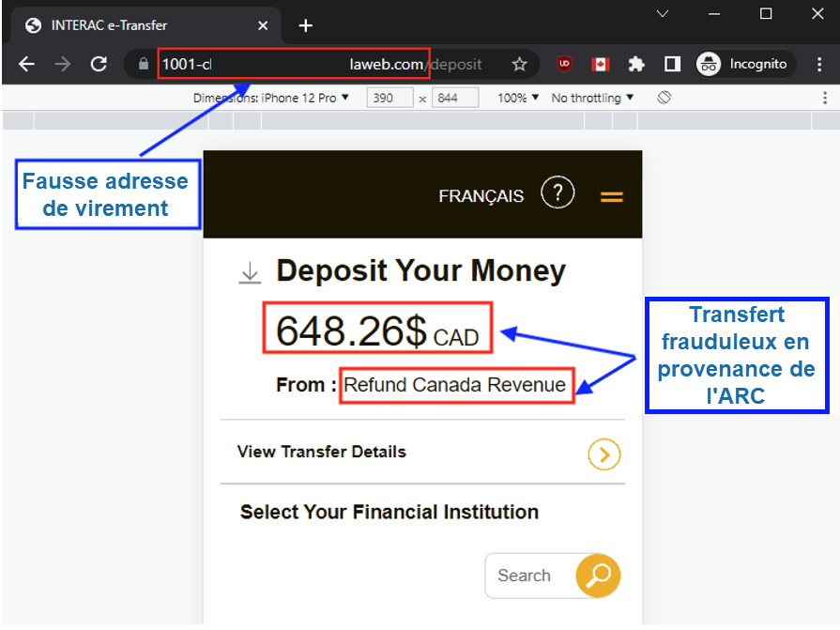This screenshot has height=630, width=840.
Task: Minimize the browser window
Action: tap(714, 14)
